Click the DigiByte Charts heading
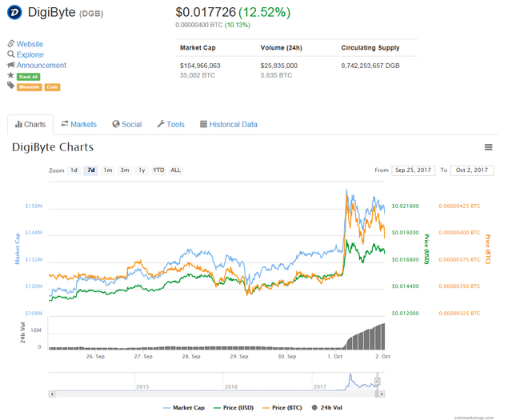Screen dimensions: 512x420 (53, 147)
